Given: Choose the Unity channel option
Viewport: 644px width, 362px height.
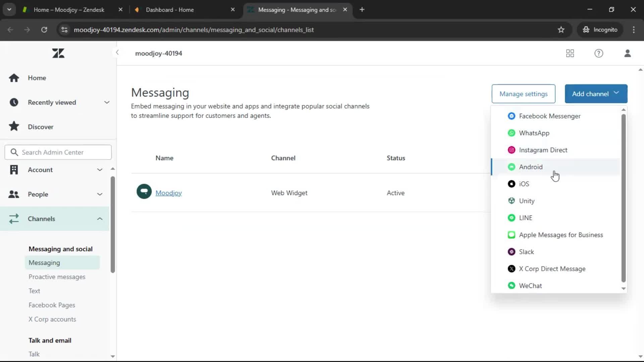Looking at the screenshot, I should click(x=555, y=201).
